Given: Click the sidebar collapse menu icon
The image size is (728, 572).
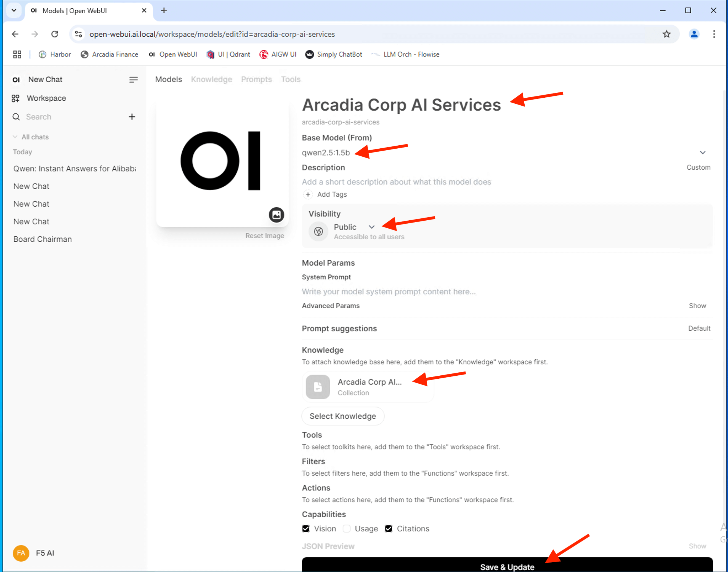Looking at the screenshot, I should pyautogui.click(x=133, y=80).
